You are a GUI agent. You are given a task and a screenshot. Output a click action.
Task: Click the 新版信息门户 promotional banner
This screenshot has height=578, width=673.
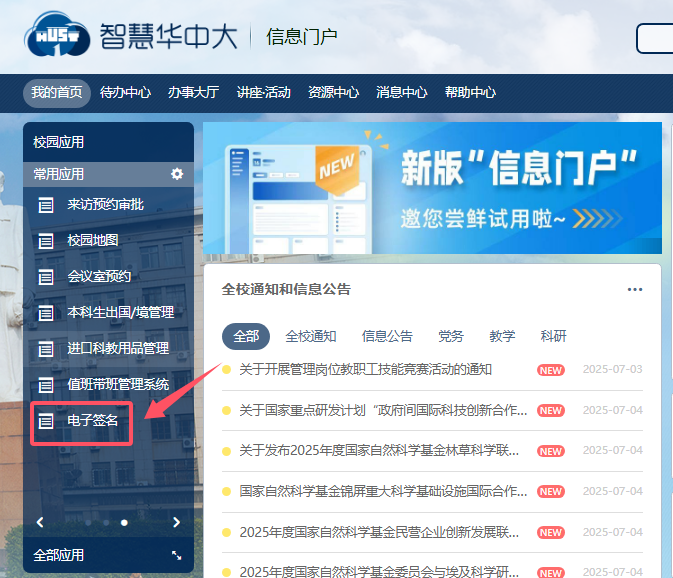[x=432, y=188]
